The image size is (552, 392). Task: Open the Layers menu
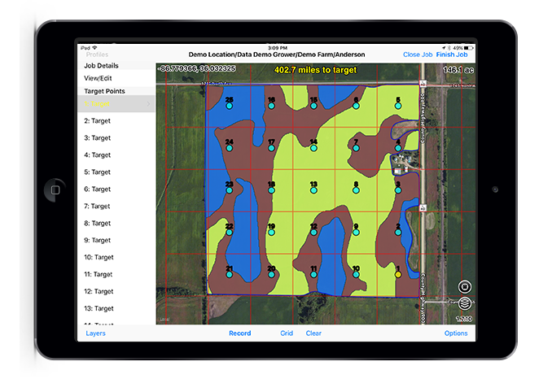pos(95,333)
